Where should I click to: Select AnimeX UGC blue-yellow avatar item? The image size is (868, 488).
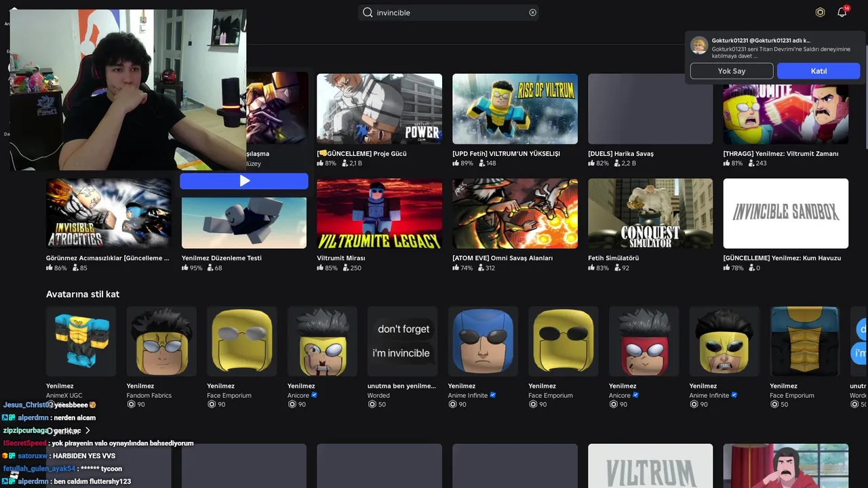click(x=81, y=341)
